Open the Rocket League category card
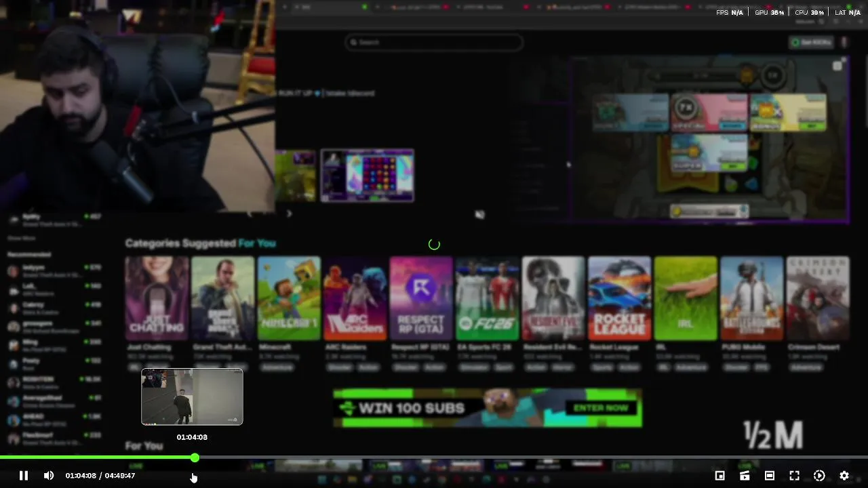The image size is (868, 488). point(620,298)
